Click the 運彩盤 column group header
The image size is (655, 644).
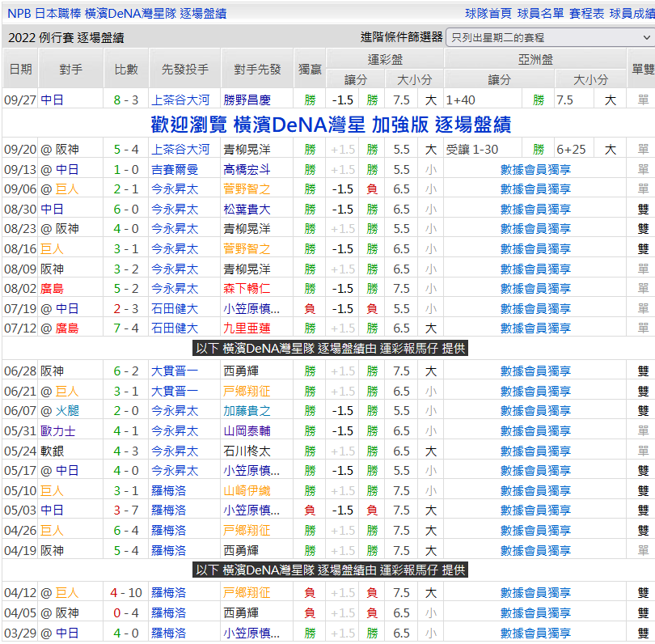coord(385,59)
